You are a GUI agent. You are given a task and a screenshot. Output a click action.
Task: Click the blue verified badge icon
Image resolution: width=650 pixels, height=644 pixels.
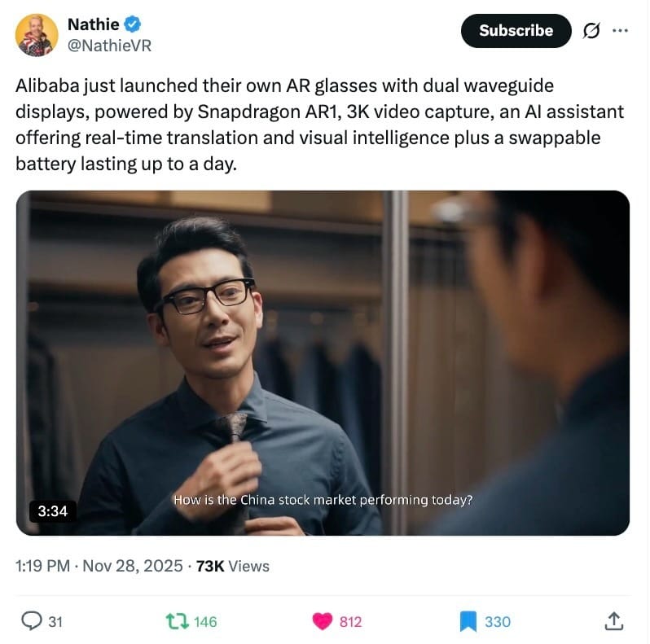click(133, 24)
